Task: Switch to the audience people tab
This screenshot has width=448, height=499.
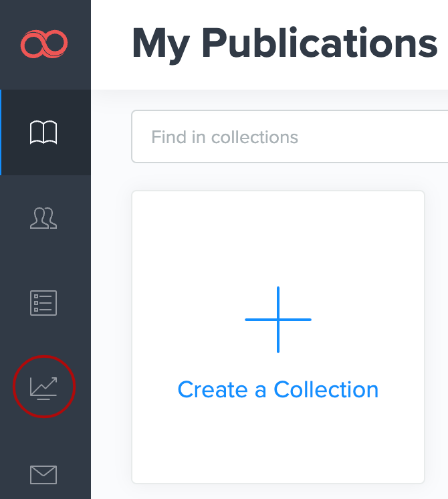Action: [44, 217]
